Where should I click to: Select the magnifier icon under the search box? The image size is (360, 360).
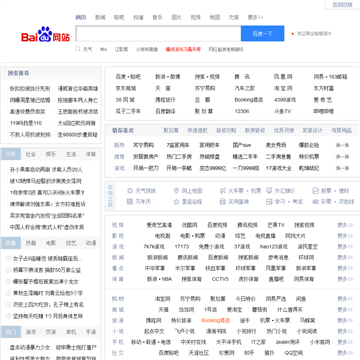click(x=78, y=49)
